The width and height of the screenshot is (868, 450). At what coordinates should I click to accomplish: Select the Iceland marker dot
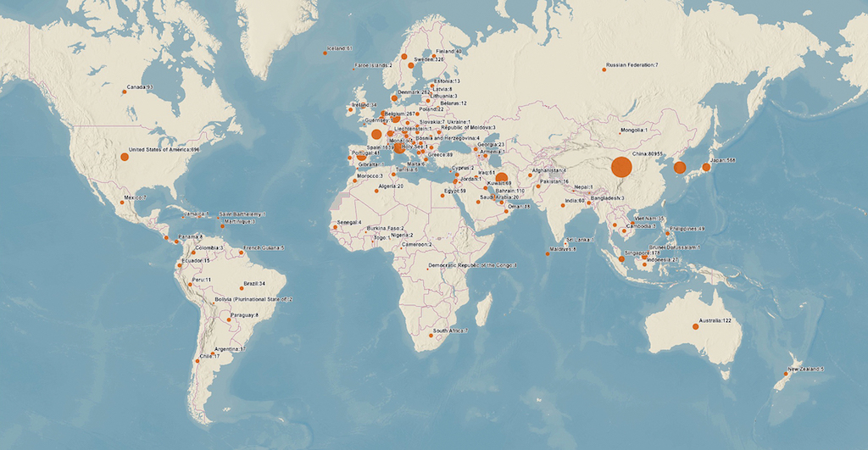[324, 53]
